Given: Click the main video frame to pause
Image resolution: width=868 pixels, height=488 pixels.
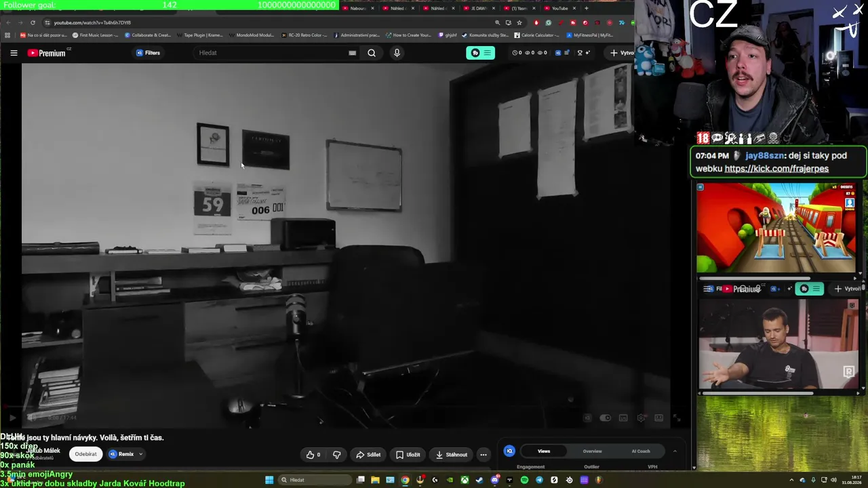Looking at the screenshot, I should (x=346, y=244).
